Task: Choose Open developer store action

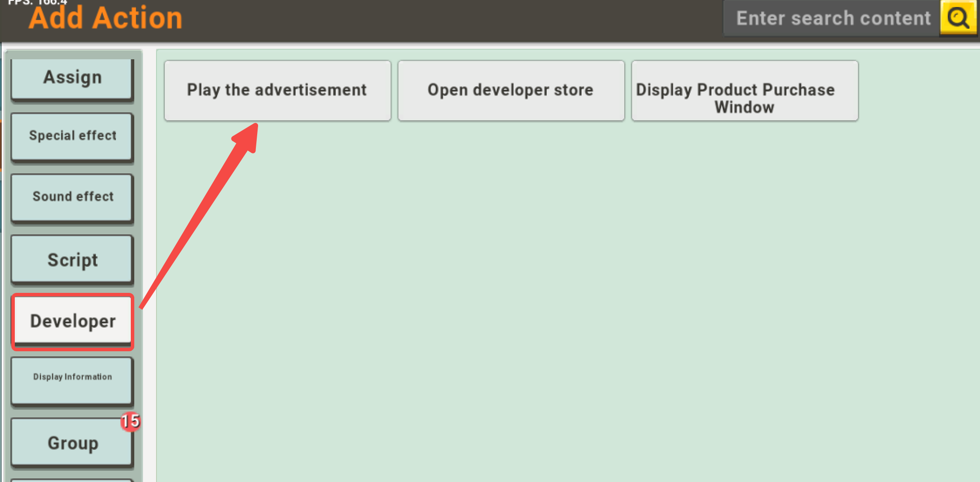Action: pos(511,90)
